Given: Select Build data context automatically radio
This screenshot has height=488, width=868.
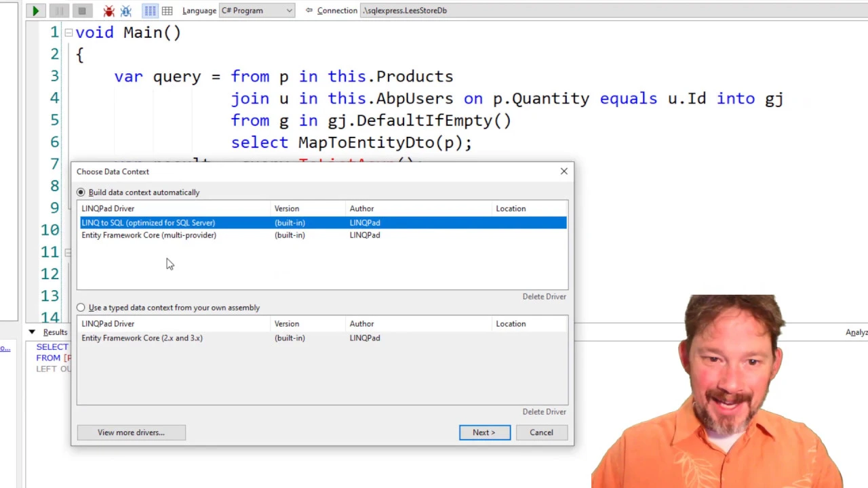Looking at the screenshot, I should click(81, 192).
